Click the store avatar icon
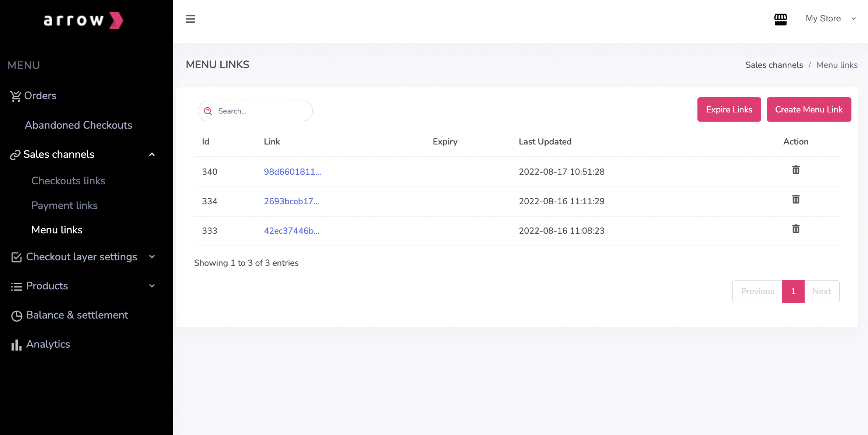The height and width of the screenshot is (435, 868). [x=780, y=19]
